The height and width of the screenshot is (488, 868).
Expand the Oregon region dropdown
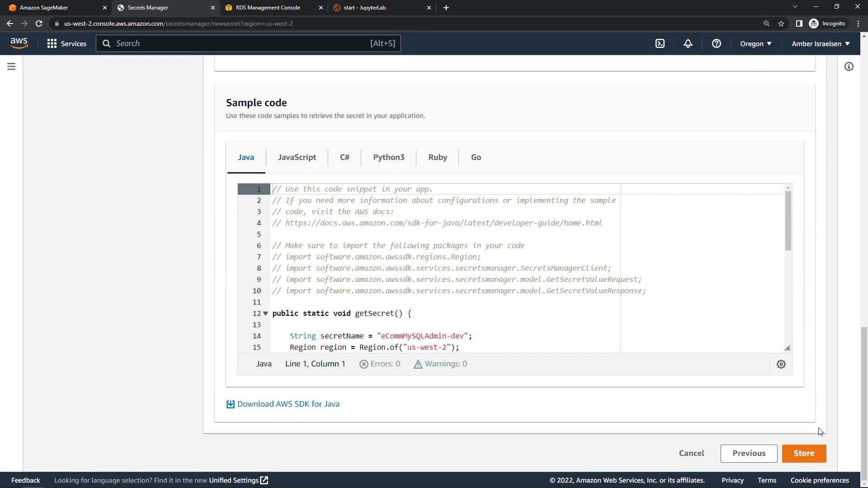(x=755, y=43)
